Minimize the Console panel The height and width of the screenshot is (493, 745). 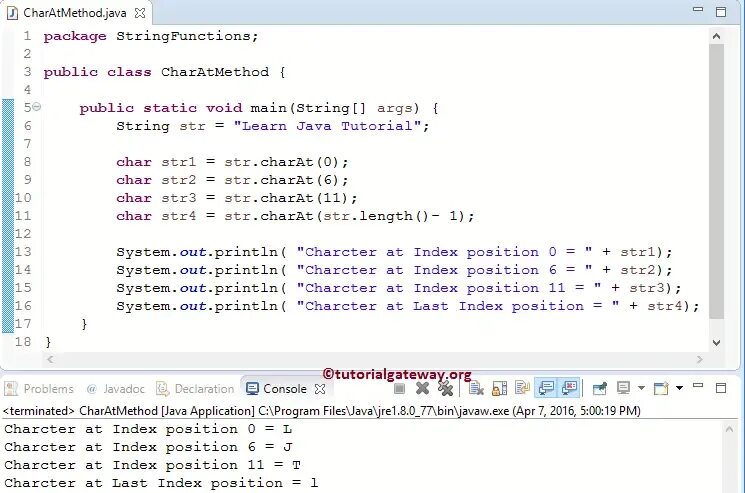tap(698, 386)
